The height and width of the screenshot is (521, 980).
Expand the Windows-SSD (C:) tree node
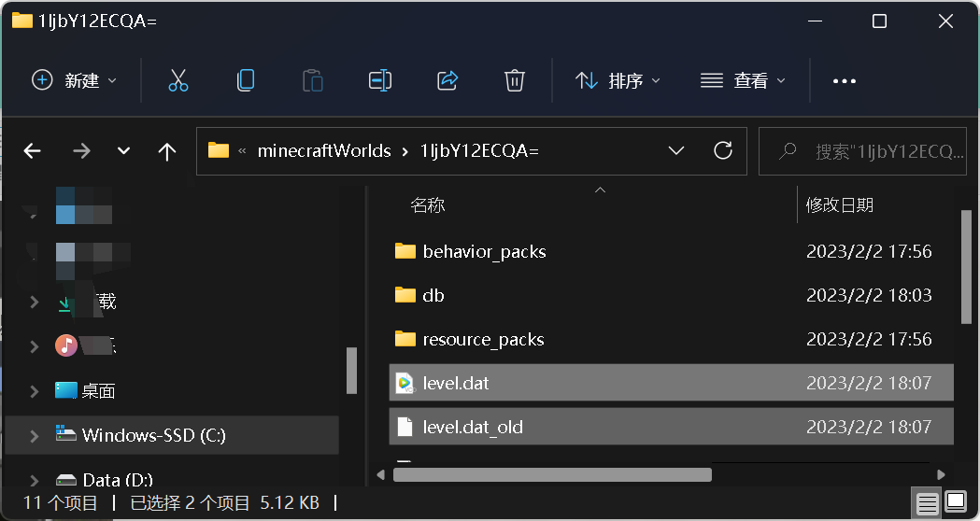35,435
